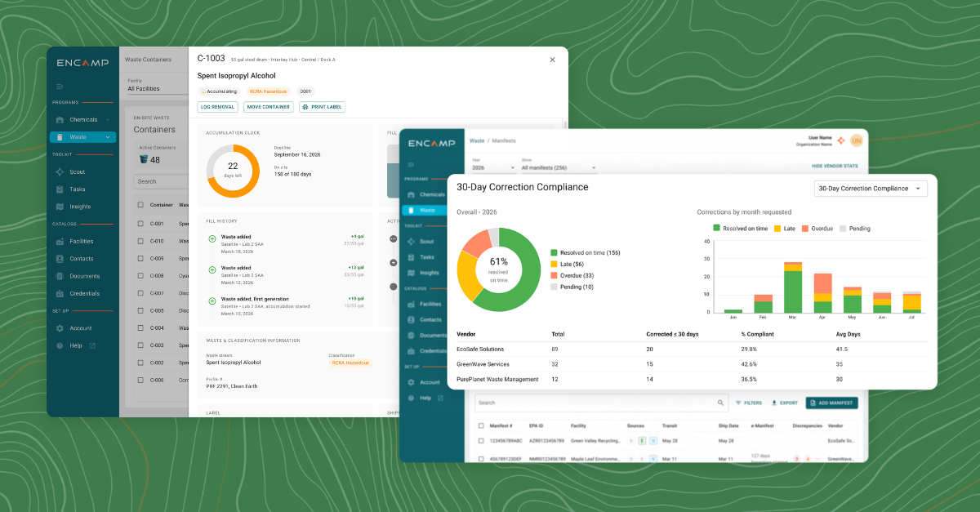Open Help in the Manifests window sidebar
This screenshot has width=980, height=512.
tap(426, 398)
